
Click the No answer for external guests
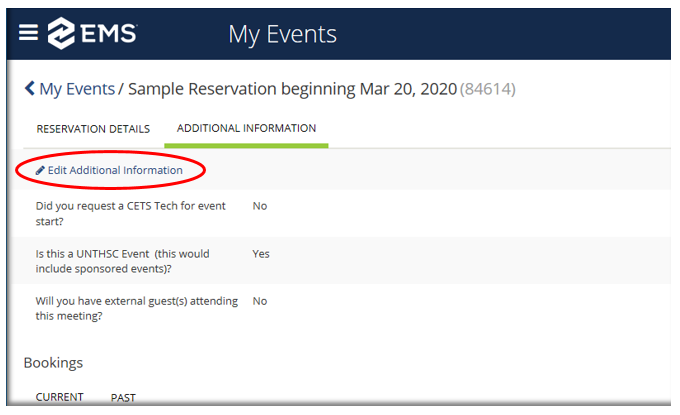(260, 301)
